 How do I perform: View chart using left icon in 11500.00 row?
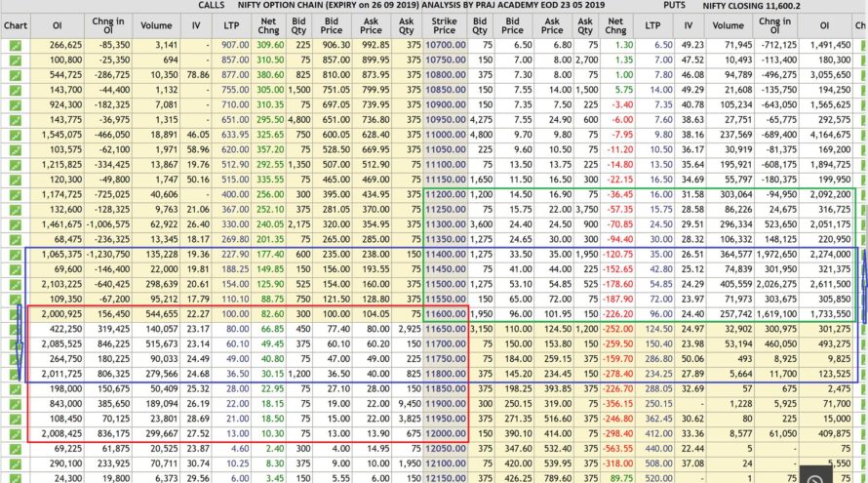(x=15, y=285)
